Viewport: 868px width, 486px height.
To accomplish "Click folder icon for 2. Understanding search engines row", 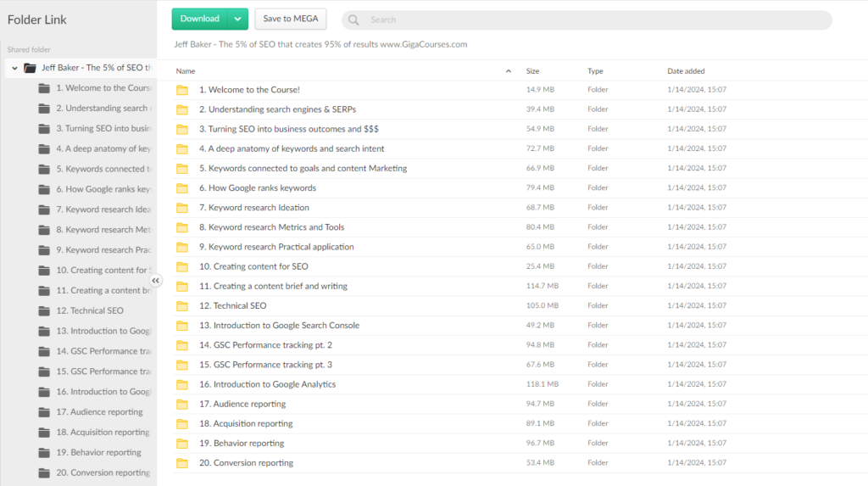I will click(182, 109).
